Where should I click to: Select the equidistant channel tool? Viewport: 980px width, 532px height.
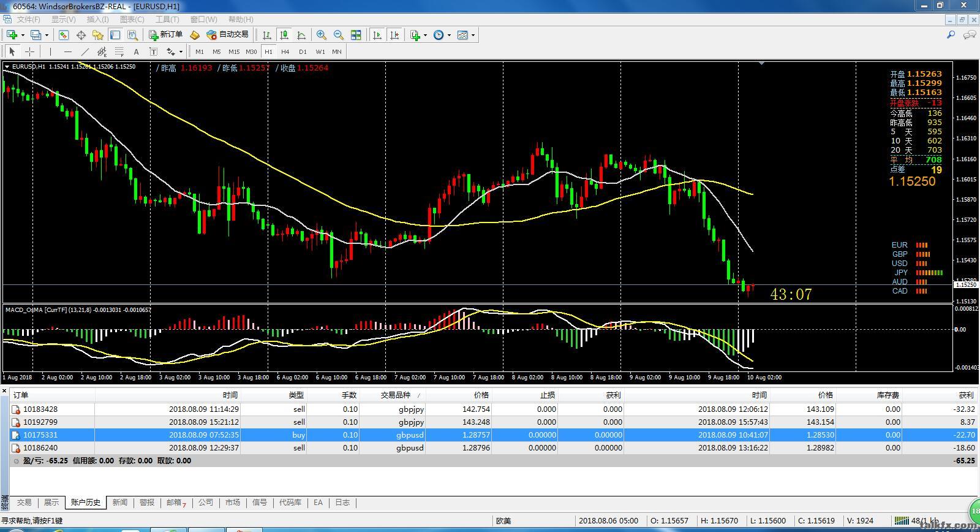[102, 51]
